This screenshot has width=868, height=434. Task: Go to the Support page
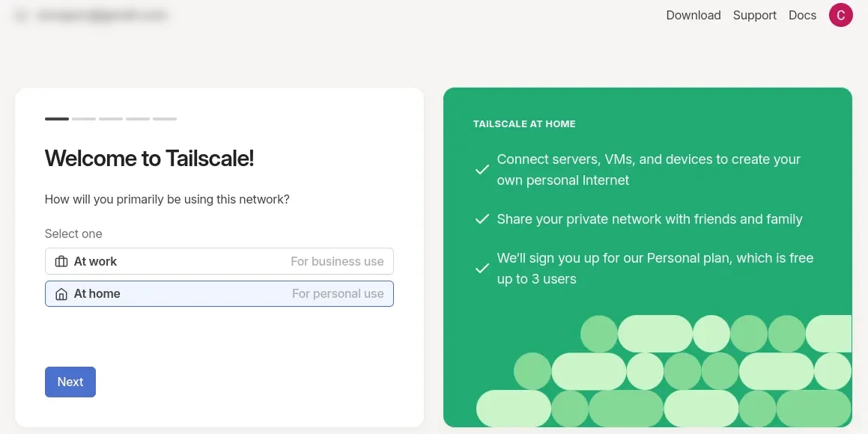[754, 16]
